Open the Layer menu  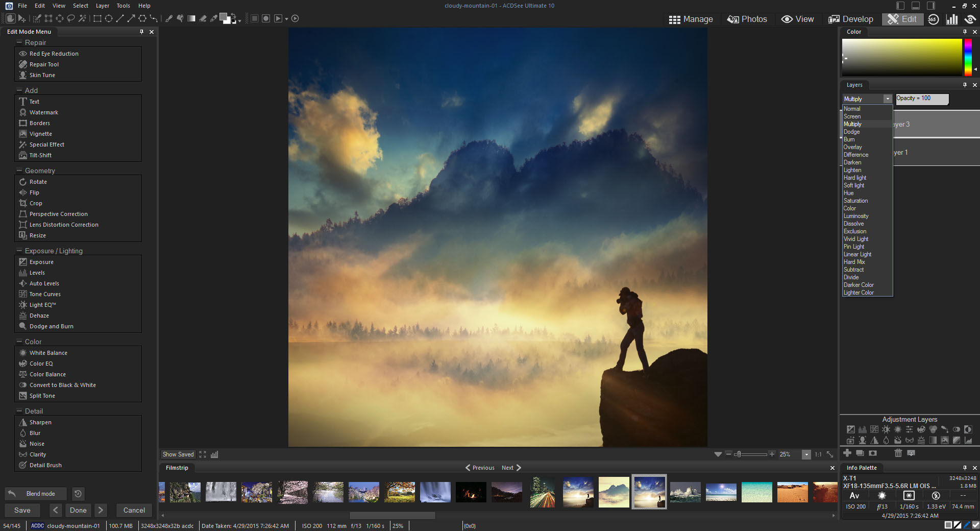102,6
